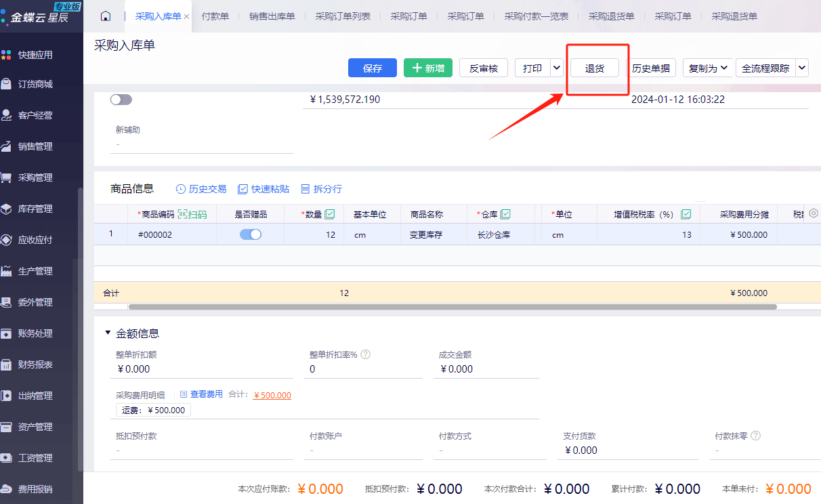Click the 全流程跟踪 button
The width and height of the screenshot is (821, 504).
[x=765, y=68]
